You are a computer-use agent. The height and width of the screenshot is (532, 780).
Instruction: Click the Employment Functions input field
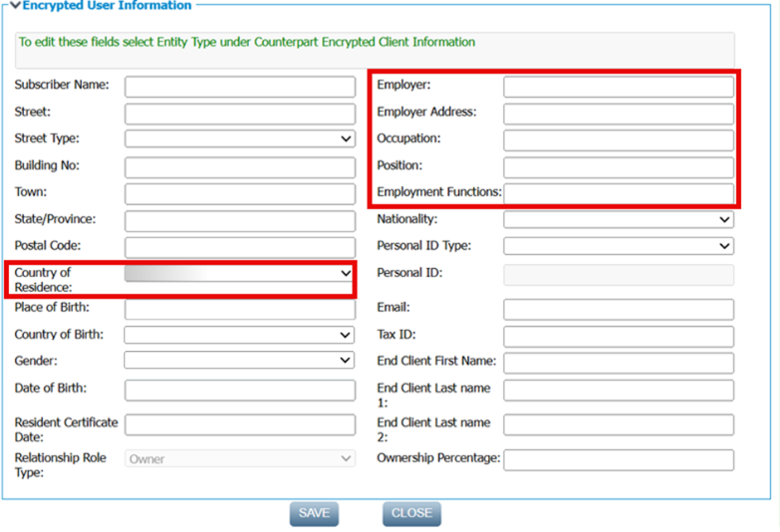tap(618, 193)
